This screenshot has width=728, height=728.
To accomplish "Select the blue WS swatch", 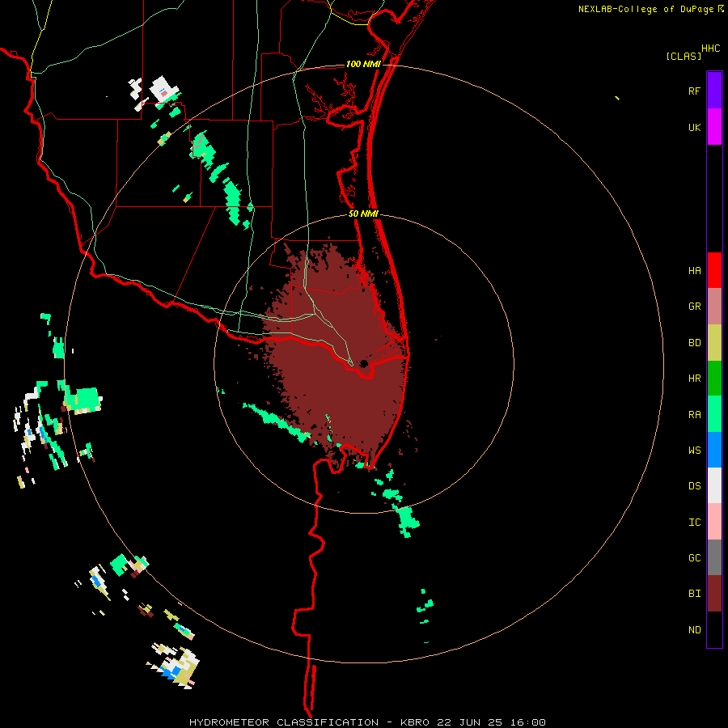I will 714,450.
